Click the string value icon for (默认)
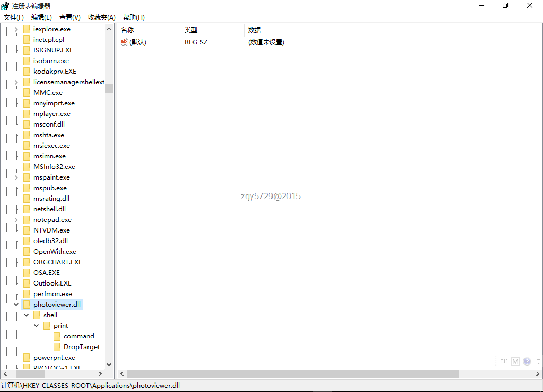 124,42
